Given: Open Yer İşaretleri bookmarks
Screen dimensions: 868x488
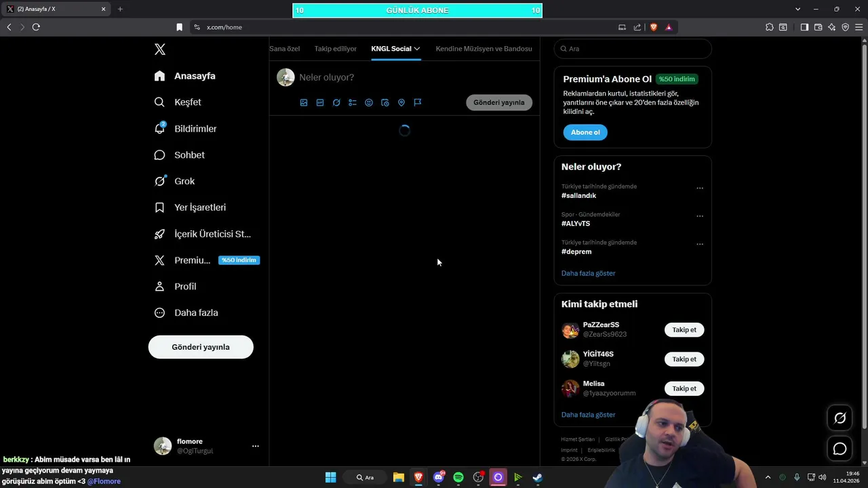Looking at the screenshot, I should pos(191,207).
